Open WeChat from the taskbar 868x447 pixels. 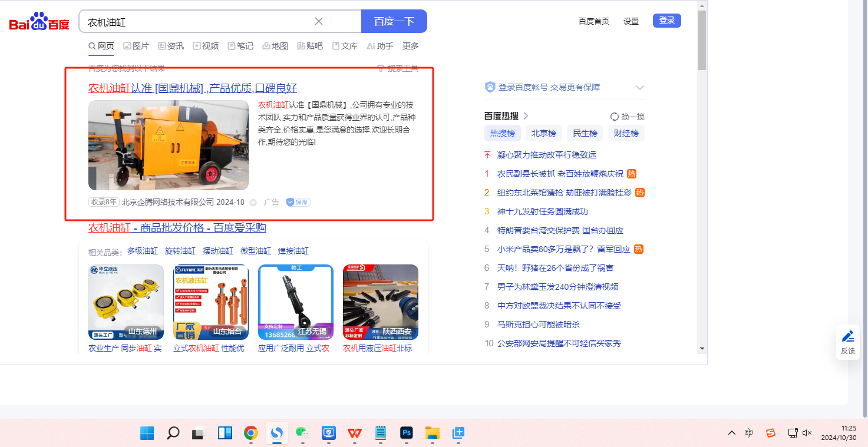pos(303,433)
